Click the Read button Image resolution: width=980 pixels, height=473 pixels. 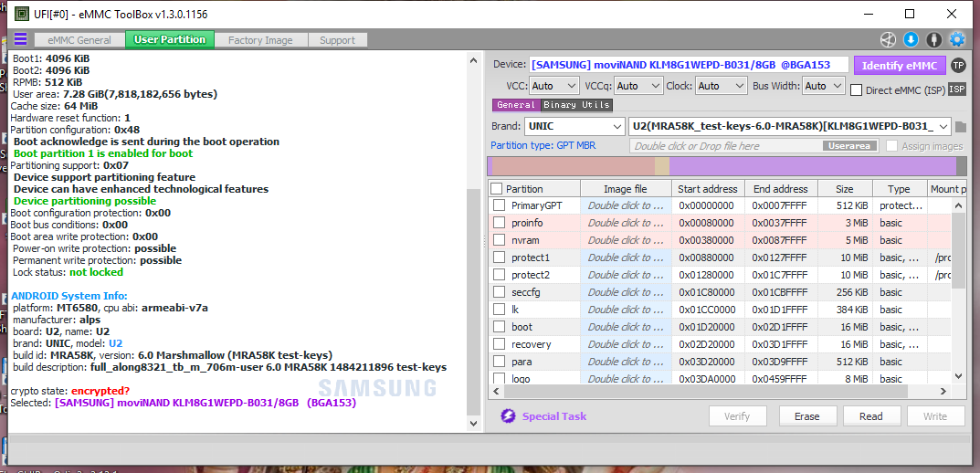(870, 416)
